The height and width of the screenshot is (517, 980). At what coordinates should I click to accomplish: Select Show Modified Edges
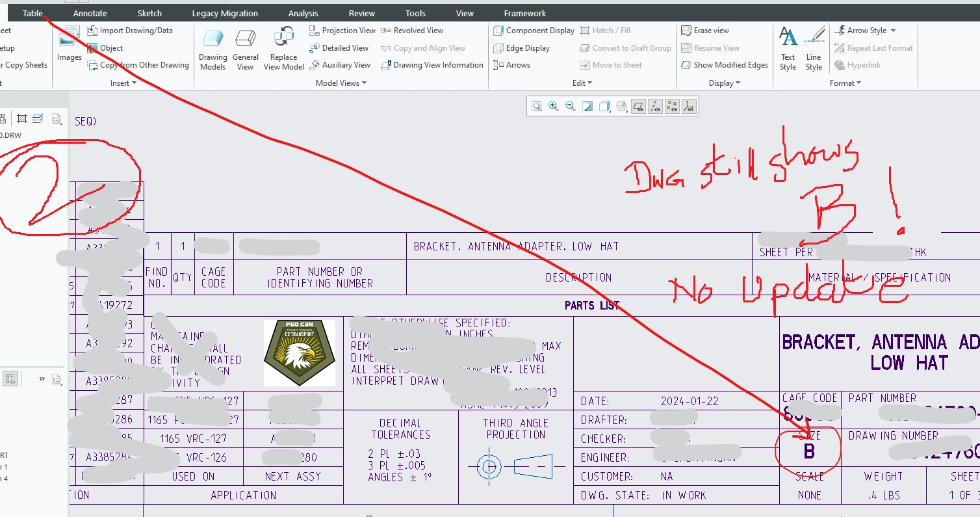coord(725,65)
